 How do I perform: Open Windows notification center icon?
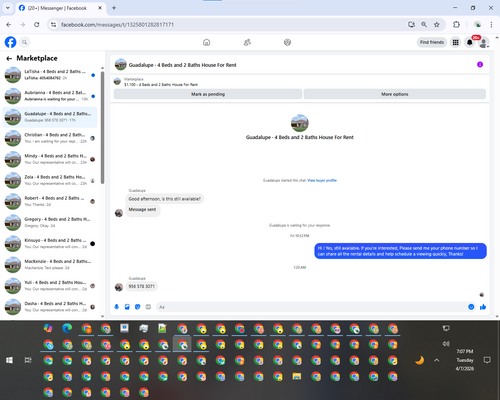coord(487,360)
